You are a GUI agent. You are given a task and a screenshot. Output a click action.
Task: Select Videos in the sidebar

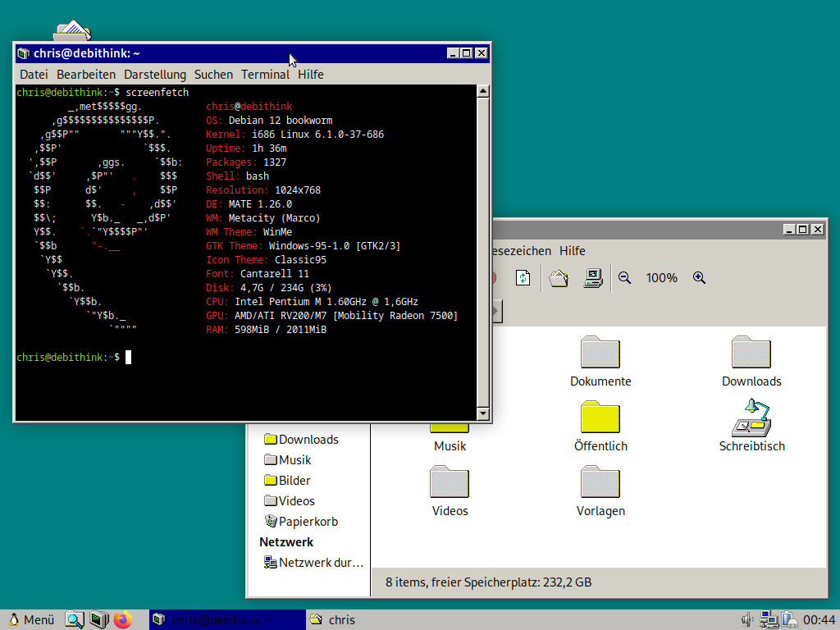click(x=290, y=501)
